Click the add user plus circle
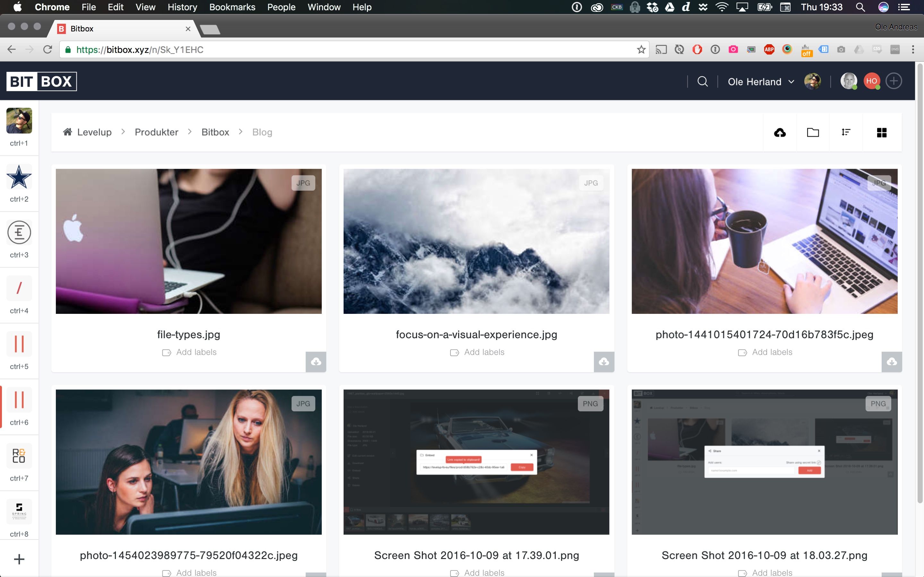 coord(894,81)
